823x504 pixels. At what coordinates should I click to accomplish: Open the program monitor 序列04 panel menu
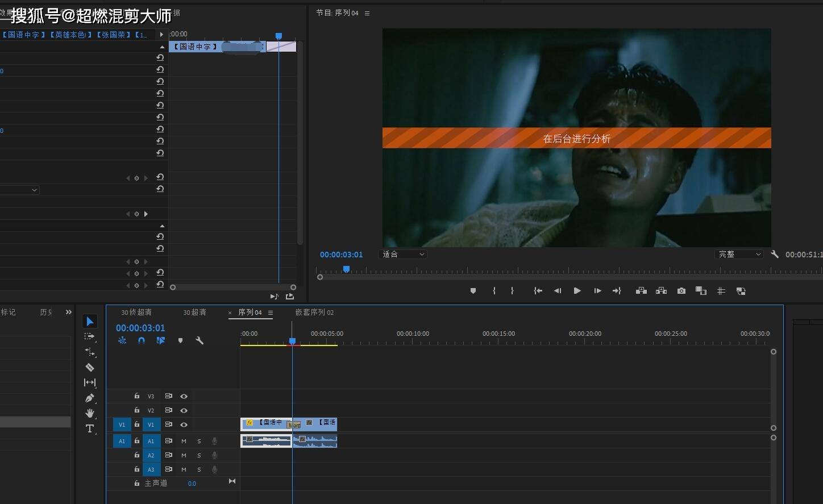click(x=367, y=13)
